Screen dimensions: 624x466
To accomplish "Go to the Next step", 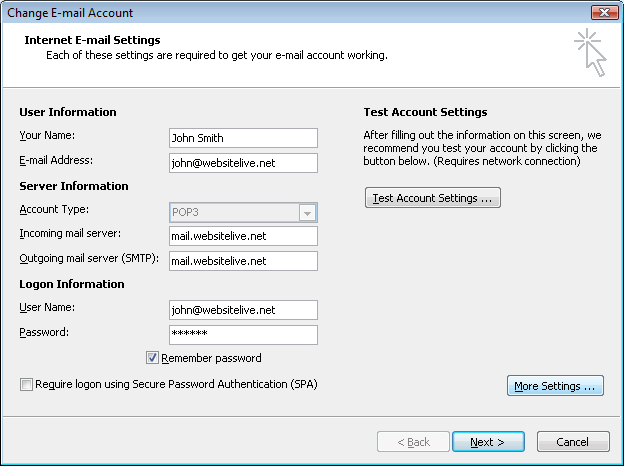I will coord(488,442).
